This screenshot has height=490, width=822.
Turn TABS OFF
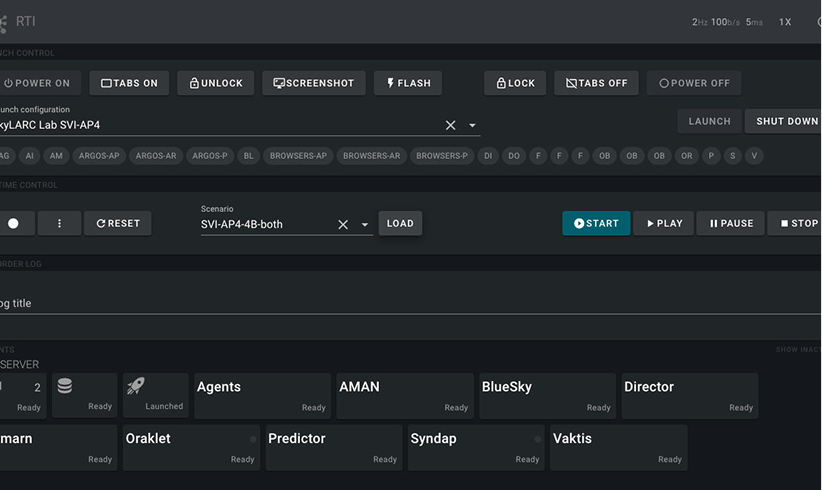[x=596, y=83]
